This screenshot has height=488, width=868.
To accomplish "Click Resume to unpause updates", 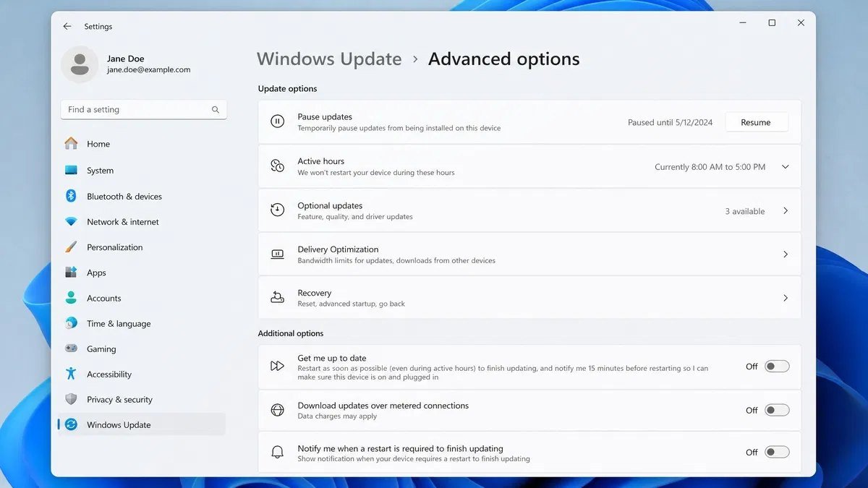I will pyautogui.click(x=756, y=122).
